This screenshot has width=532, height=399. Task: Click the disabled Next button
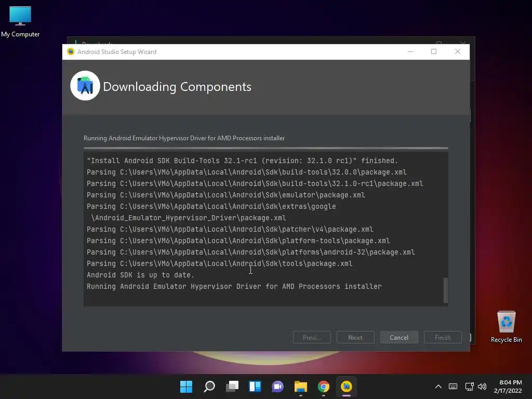[x=355, y=337]
